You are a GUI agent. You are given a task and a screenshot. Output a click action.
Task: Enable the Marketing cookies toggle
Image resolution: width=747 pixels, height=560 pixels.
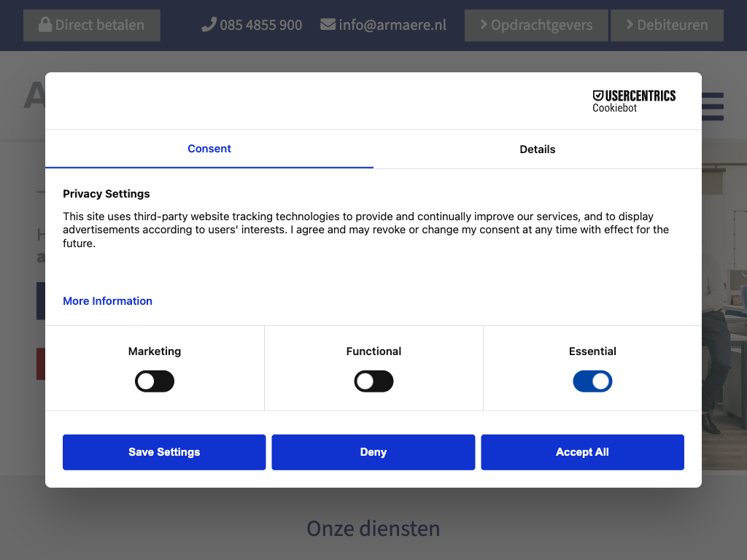155,381
